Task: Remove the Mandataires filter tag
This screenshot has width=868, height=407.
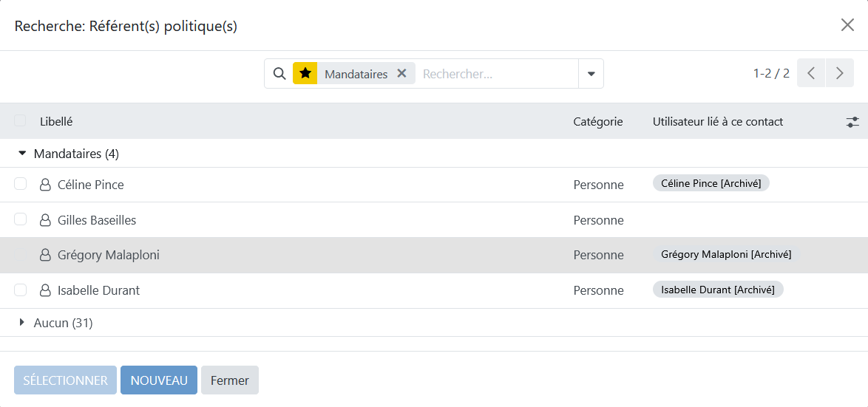Action: pyautogui.click(x=401, y=74)
